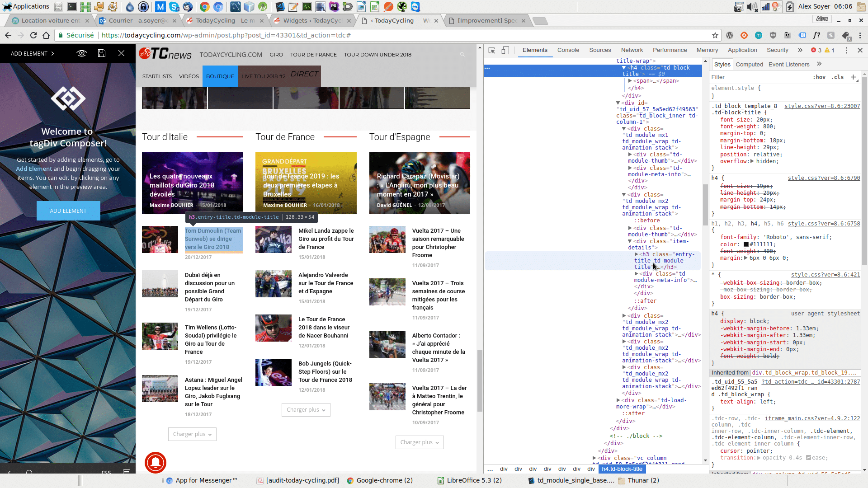This screenshot has height=488, width=868.
Task: Click the WordPress extension icon in Chrome toolbar
Action: coord(729,35)
